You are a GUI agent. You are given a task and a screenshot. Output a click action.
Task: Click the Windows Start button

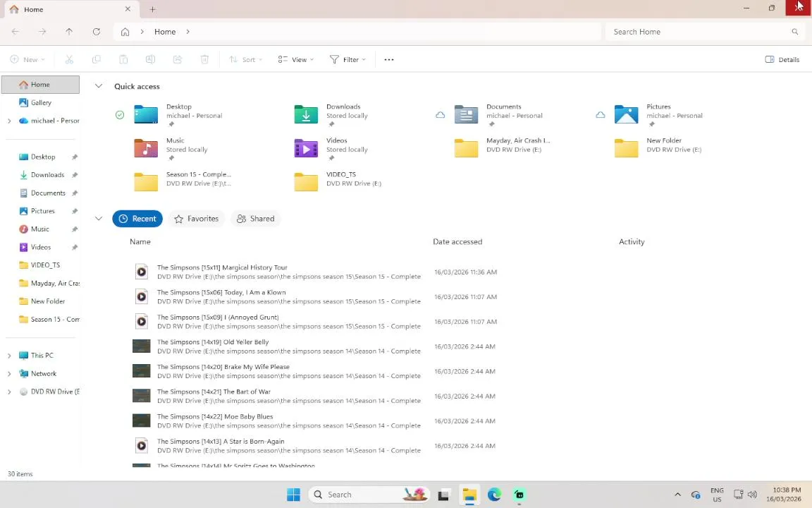(294, 495)
